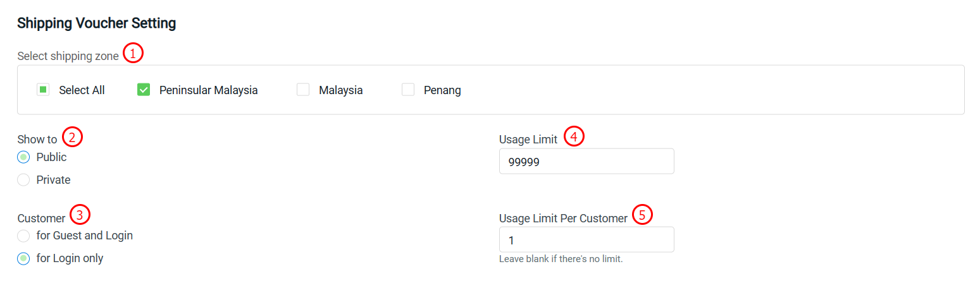Image resolution: width=980 pixels, height=288 pixels.
Task: Check the Malaysia shipping zone checkbox
Action: tap(303, 90)
